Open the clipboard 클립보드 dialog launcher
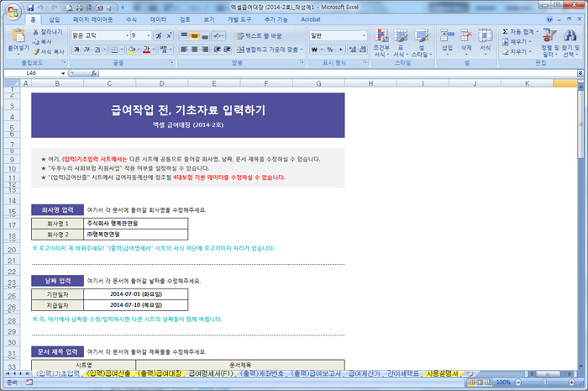 (64, 62)
